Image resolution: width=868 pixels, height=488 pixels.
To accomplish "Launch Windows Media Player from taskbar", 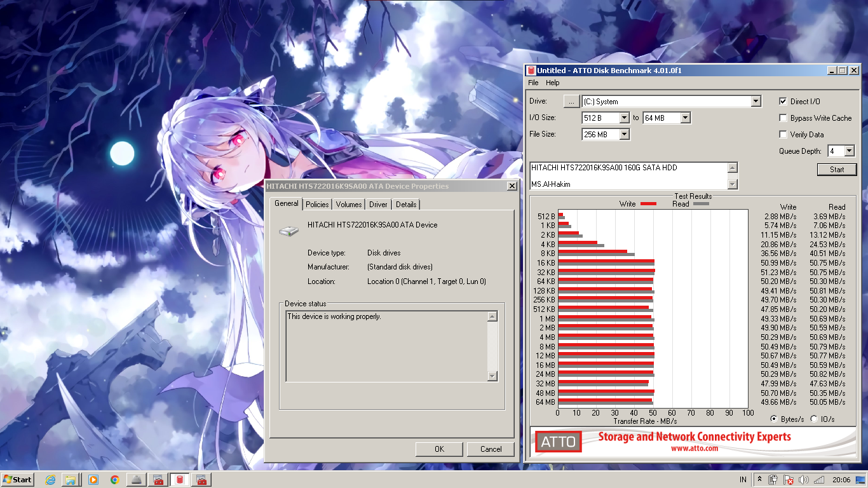I will pos(93,480).
